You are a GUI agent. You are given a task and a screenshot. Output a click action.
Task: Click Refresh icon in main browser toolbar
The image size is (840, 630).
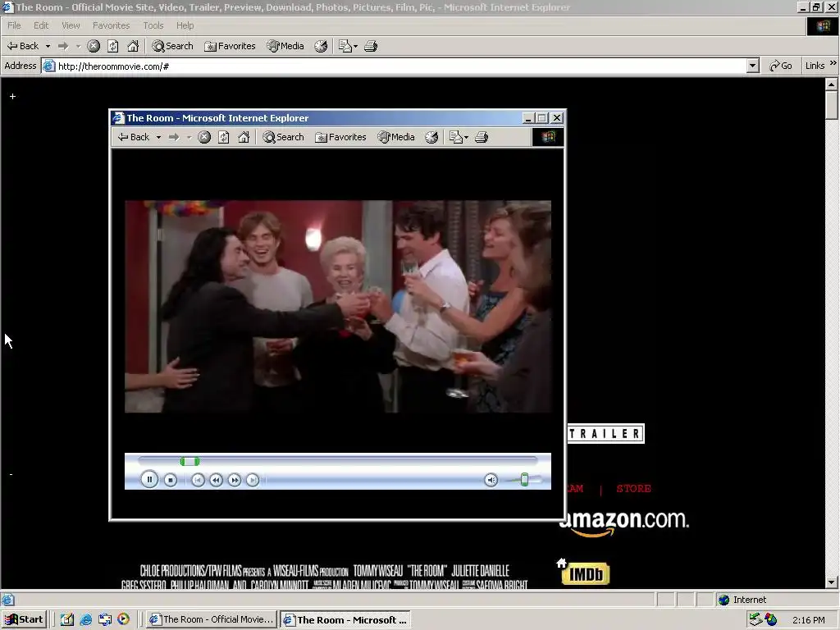coord(112,46)
